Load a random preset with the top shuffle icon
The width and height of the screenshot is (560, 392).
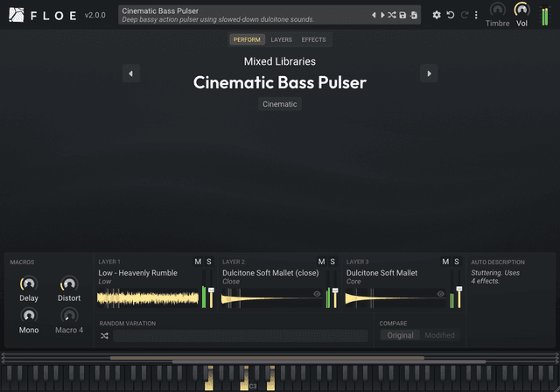(392, 15)
